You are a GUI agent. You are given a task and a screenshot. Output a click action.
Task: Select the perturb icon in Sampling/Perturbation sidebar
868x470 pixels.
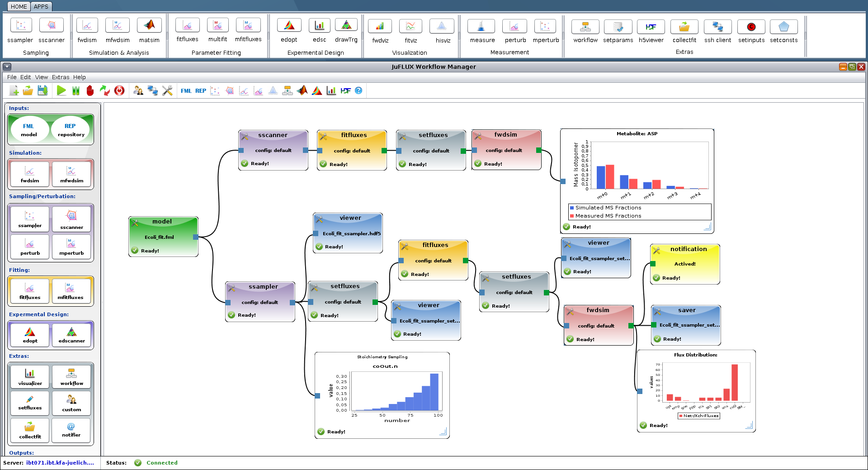tap(29, 247)
